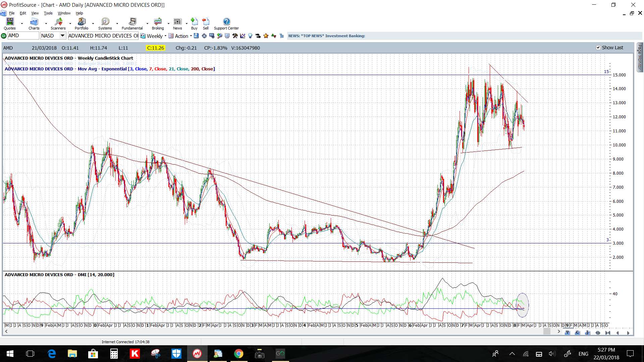Click the ADVANCED MICRO DEVICES name field
Viewport: 644px width, 362px height.
click(103, 36)
